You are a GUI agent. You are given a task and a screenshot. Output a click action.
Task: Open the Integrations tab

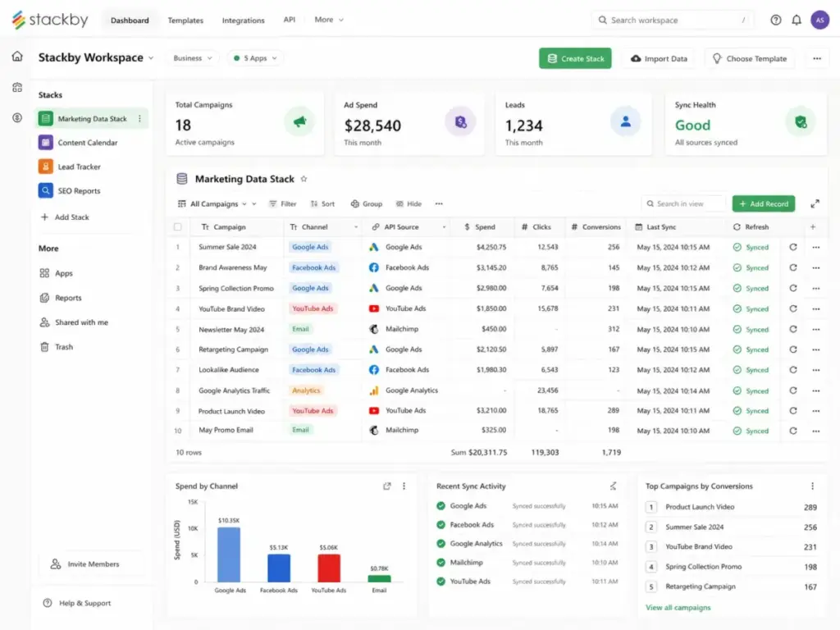pyautogui.click(x=243, y=21)
